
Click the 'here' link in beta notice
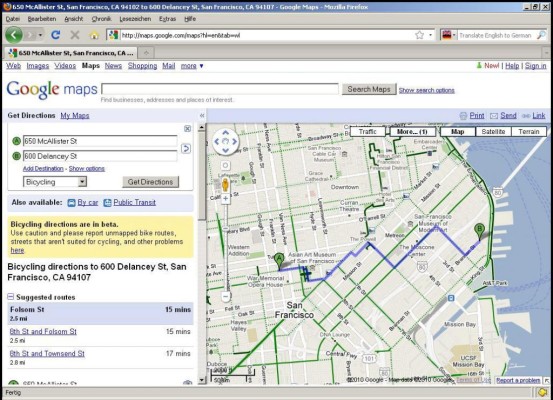click(x=17, y=250)
